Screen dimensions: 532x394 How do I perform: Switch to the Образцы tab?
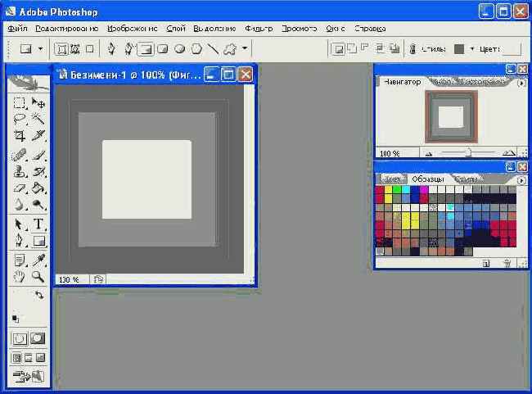428,179
